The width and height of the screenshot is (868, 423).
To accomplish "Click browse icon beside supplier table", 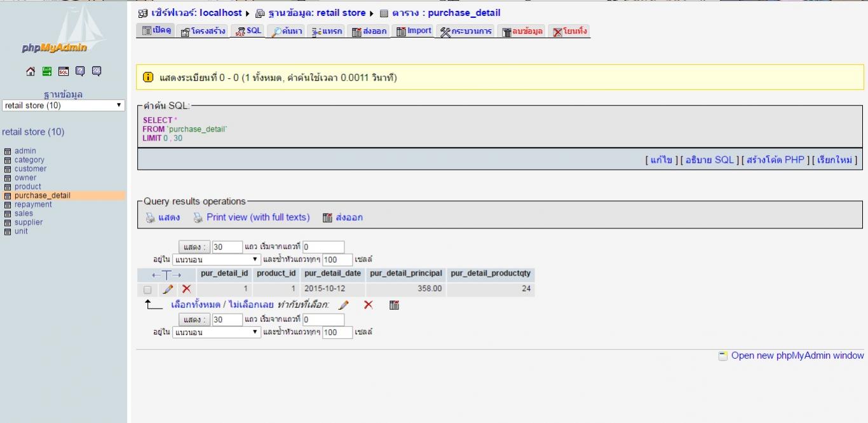I will click(8, 223).
